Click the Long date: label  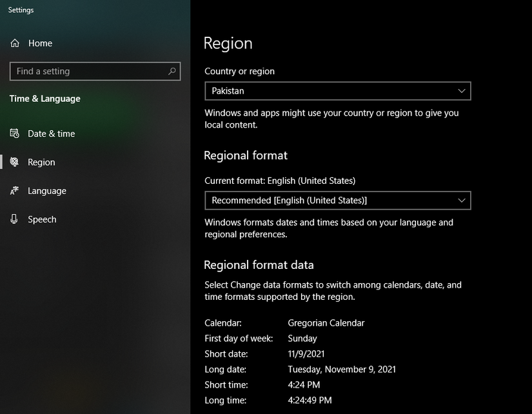(x=225, y=370)
